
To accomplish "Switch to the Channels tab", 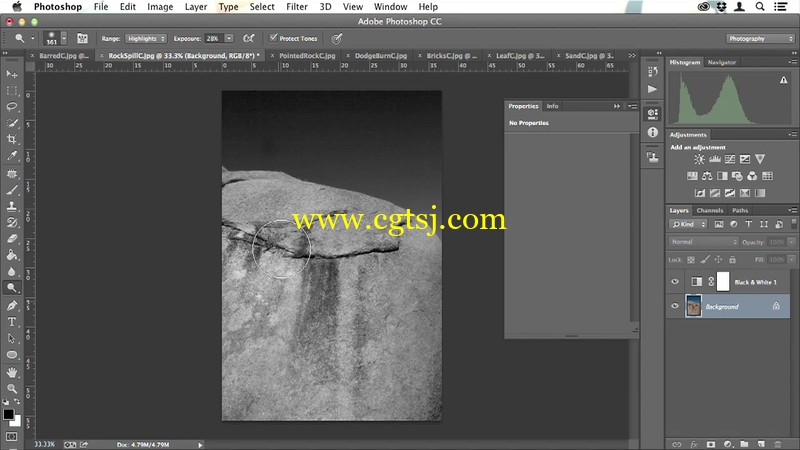I will [x=710, y=210].
